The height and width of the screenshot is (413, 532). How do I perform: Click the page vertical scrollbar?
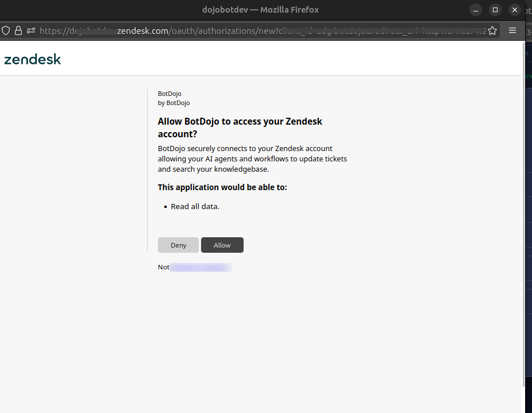523,214
